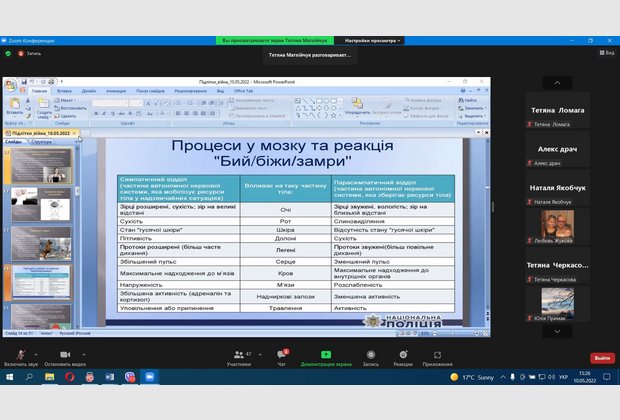Click the Запись record icon in toolbar
The width and height of the screenshot is (620, 420).
370,356
